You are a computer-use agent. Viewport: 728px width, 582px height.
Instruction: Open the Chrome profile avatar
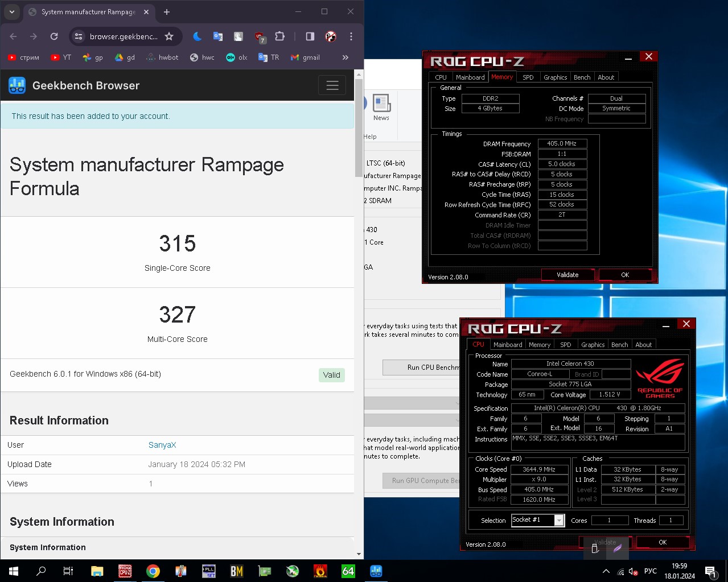pos(331,36)
